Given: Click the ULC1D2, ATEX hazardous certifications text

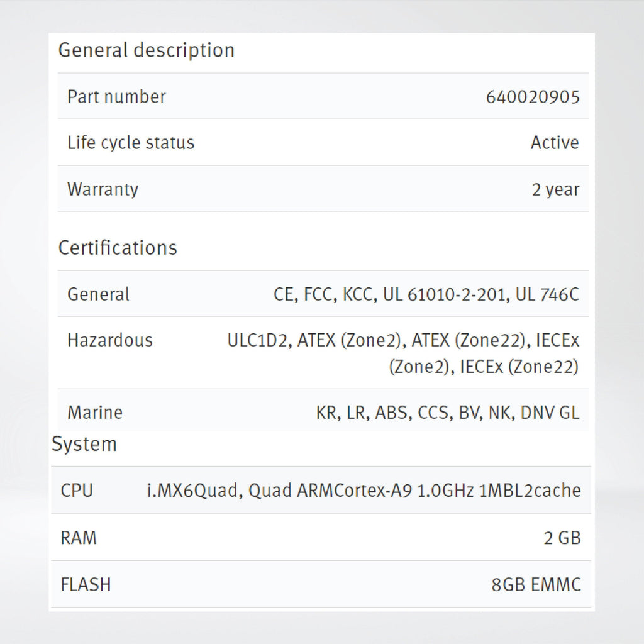Looking at the screenshot, I should coord(403,353).
